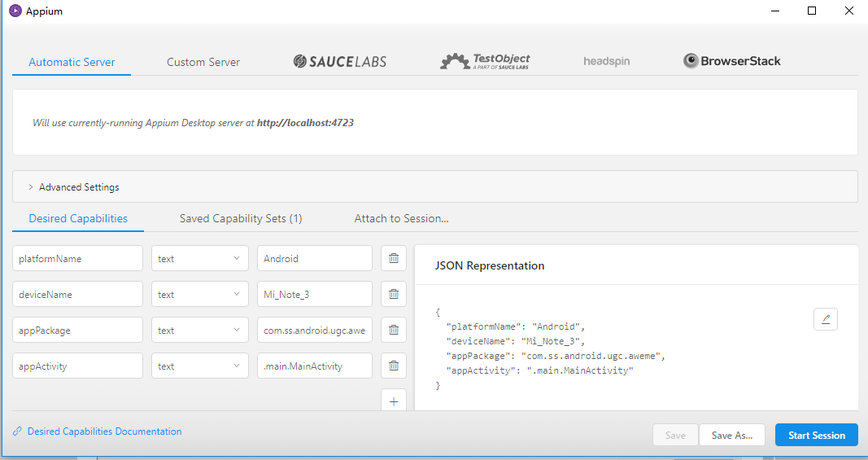Open type dropdown for deviceName
This screenshot has height=460, width=868.
coord(199,294)
